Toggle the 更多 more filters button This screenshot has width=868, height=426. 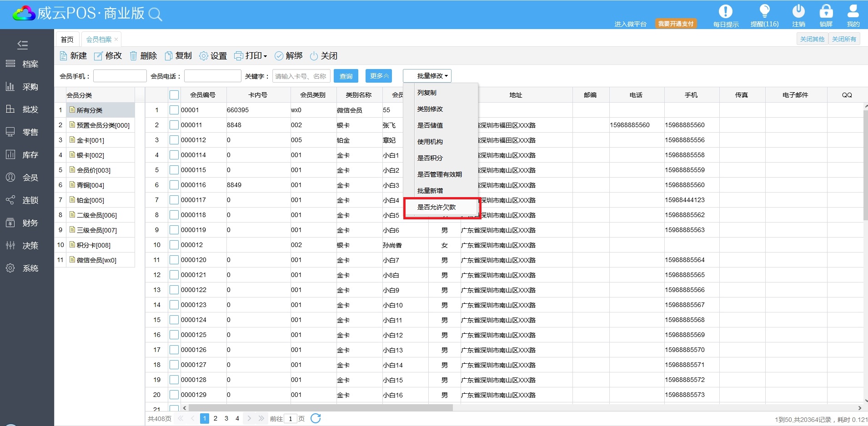pyautogui.click(x=379, y=76)
